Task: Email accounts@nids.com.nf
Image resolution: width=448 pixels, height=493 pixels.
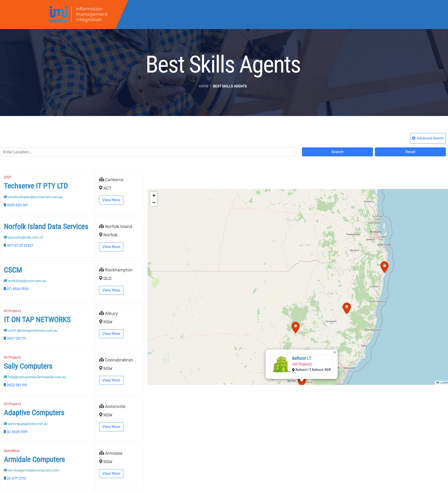Action: point(25,237)
